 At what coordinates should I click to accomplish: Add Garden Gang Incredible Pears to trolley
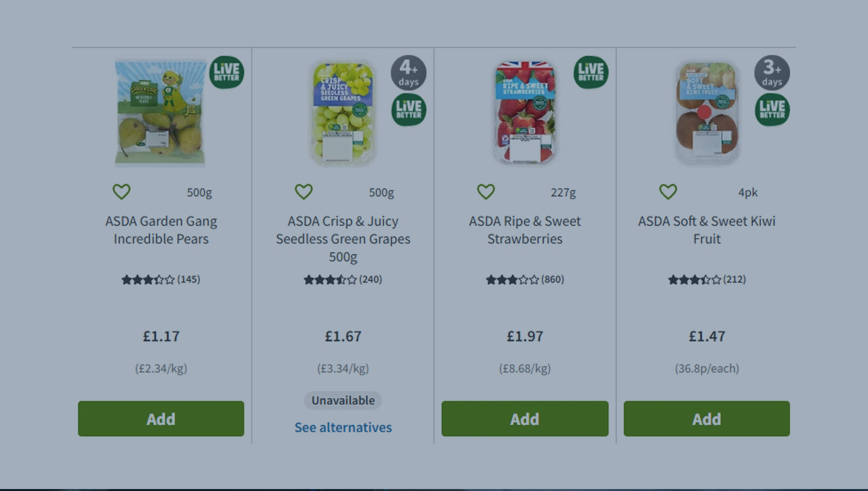coord(161,419)
